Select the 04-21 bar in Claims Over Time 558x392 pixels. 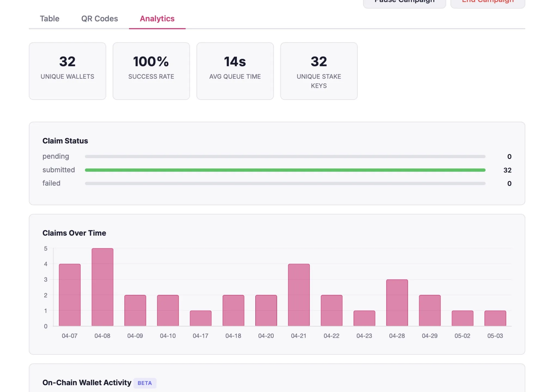(x=299, y=295)
